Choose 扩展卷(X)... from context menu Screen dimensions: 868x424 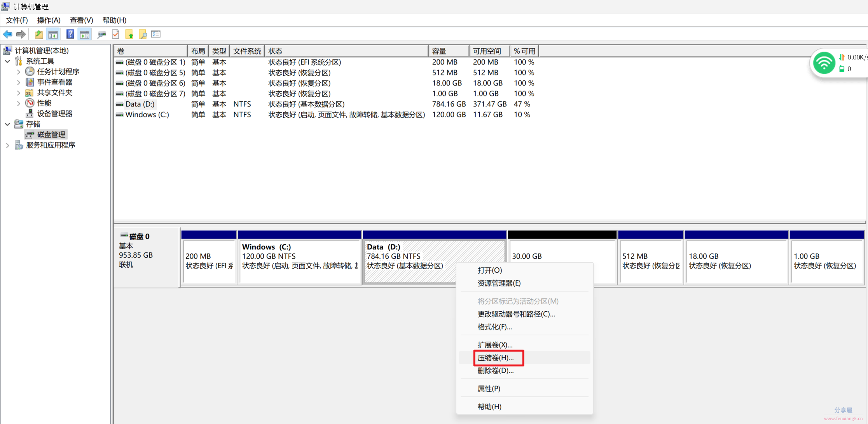pyautogui.click(x=524, y=345)
